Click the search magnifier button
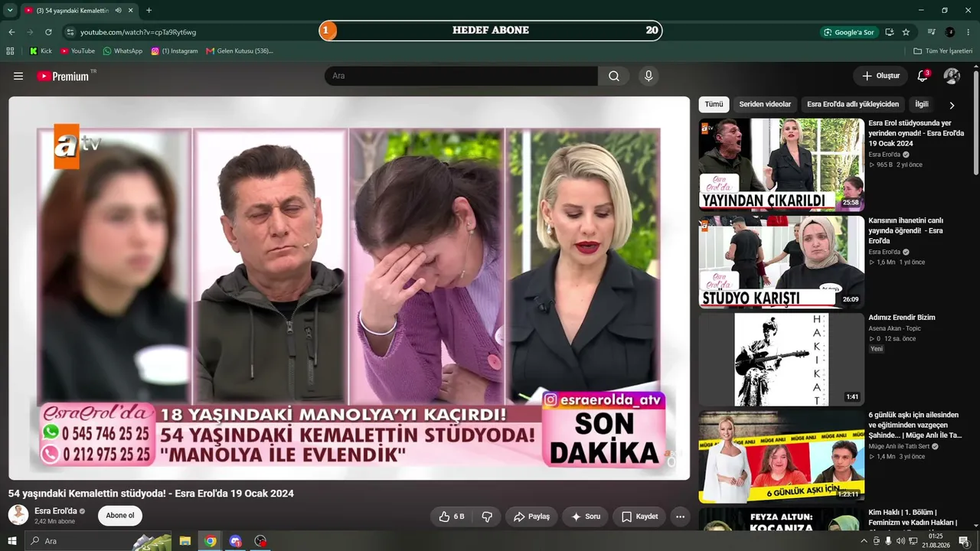This screenshot has width=980, height=551. [x=614, y=76]
